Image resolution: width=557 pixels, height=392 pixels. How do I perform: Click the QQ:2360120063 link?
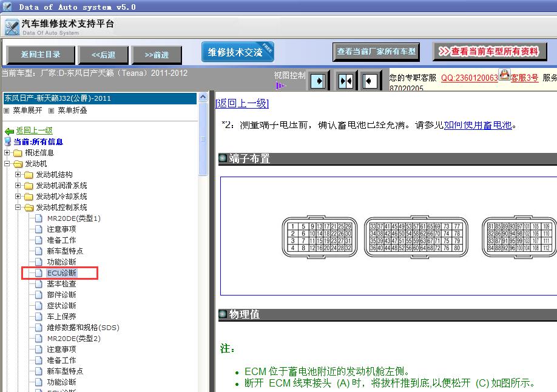(469, 78)
